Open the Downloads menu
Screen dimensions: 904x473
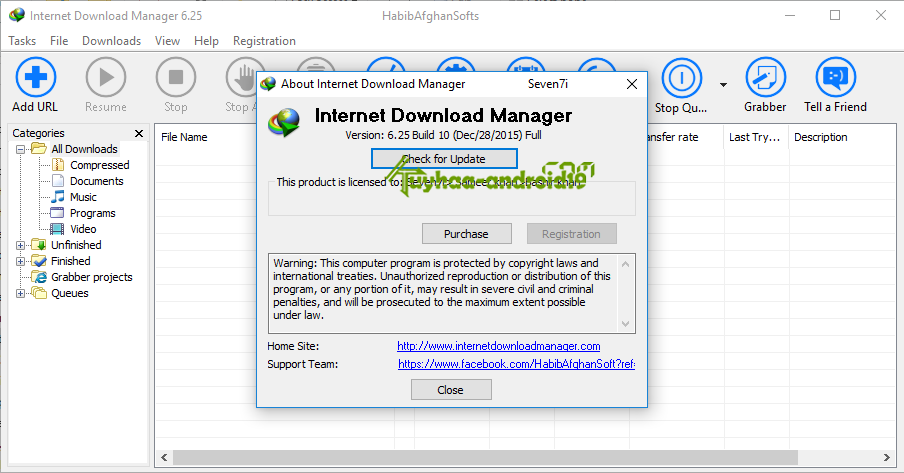pyautogui.click(x=111, y=41)
